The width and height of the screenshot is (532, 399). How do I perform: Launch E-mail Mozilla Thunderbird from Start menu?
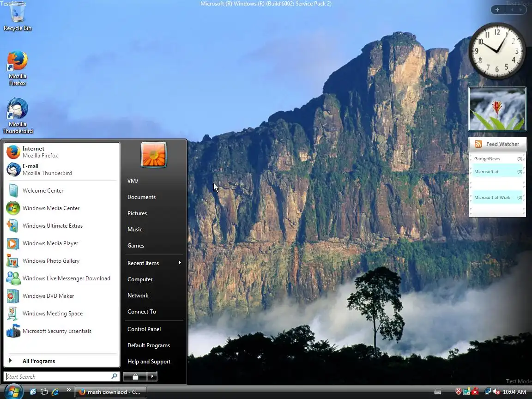pyautogui.click(x=62, y=169)
